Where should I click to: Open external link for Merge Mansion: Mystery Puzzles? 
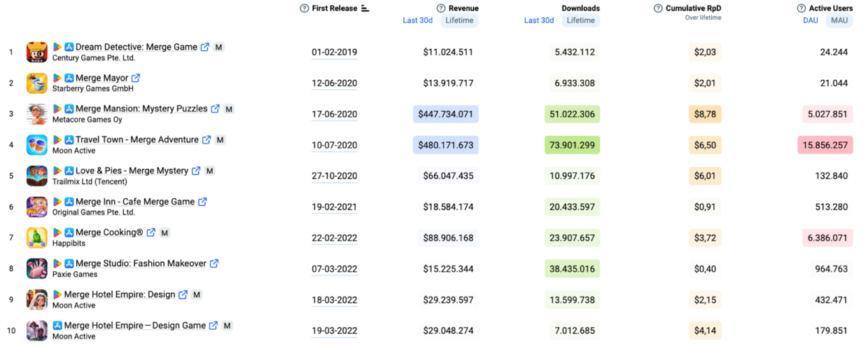(x=216, y=109)
